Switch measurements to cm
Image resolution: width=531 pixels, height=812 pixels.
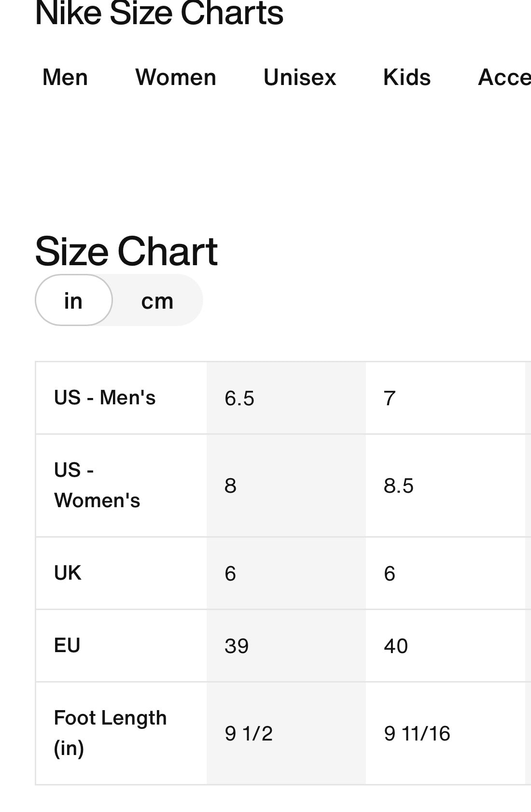coord(157,300)
